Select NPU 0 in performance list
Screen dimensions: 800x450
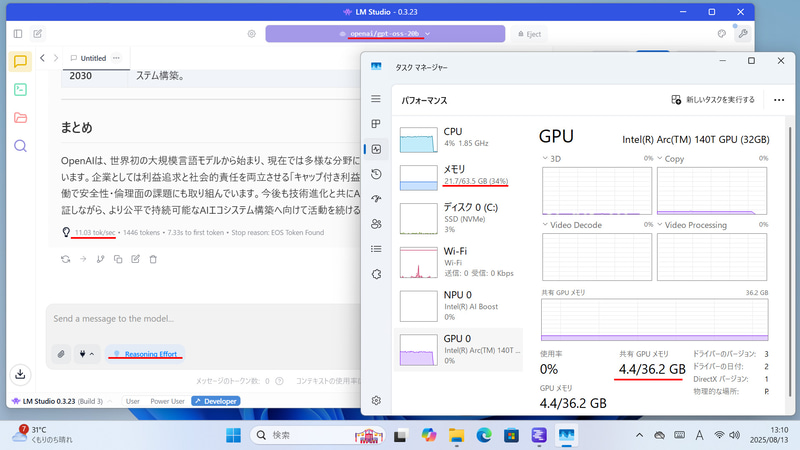pos(459,306)
